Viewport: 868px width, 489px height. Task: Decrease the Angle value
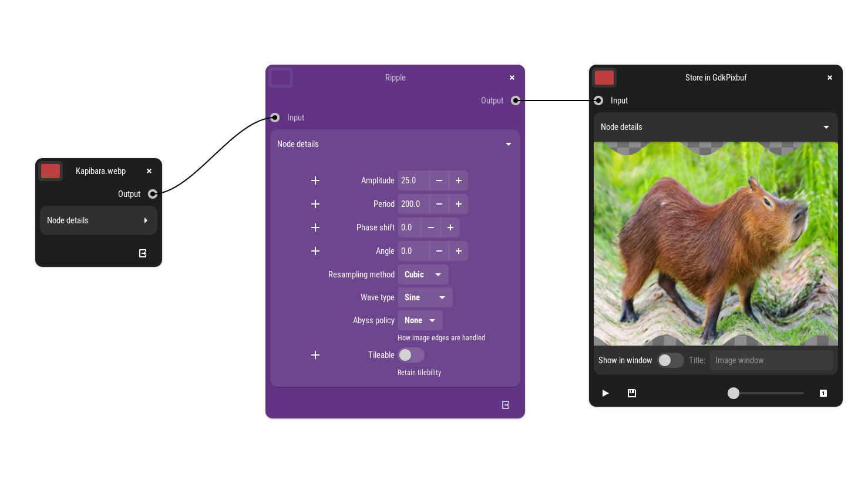(x=439, y=251)
